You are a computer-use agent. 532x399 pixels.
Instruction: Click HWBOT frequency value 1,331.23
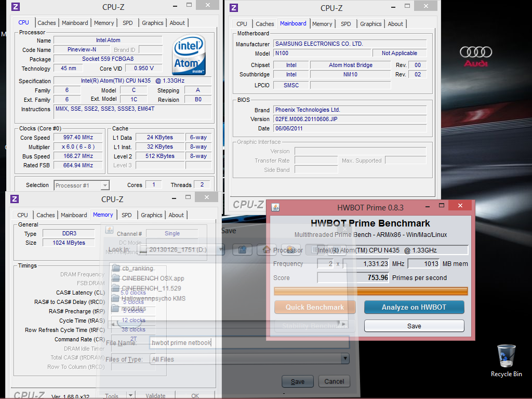pyautogui.click(x=366, y=263)
